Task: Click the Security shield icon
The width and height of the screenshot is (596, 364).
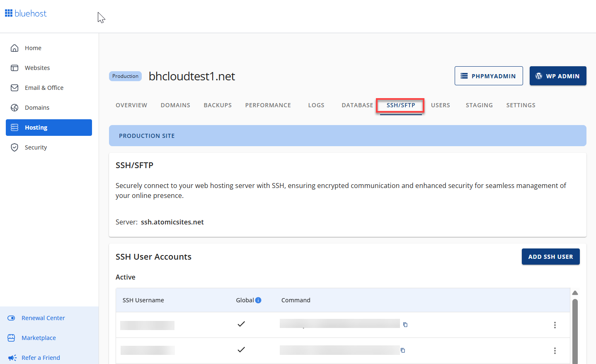Action: point(15,147)
